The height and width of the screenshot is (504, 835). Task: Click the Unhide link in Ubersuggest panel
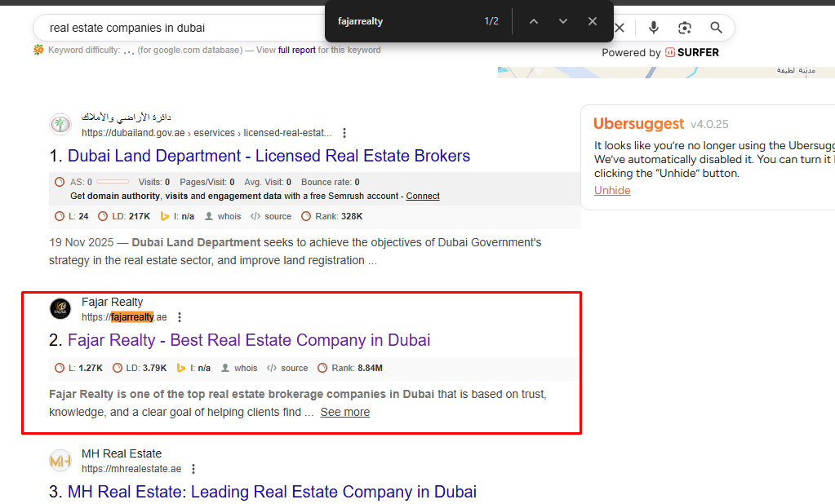pyautogui.click(x=612, y=190)
